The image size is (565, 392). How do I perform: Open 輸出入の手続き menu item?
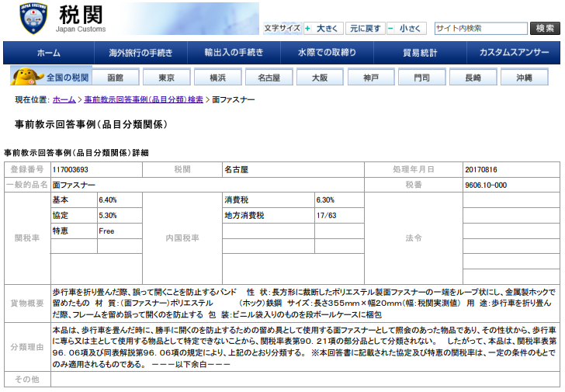234,53
